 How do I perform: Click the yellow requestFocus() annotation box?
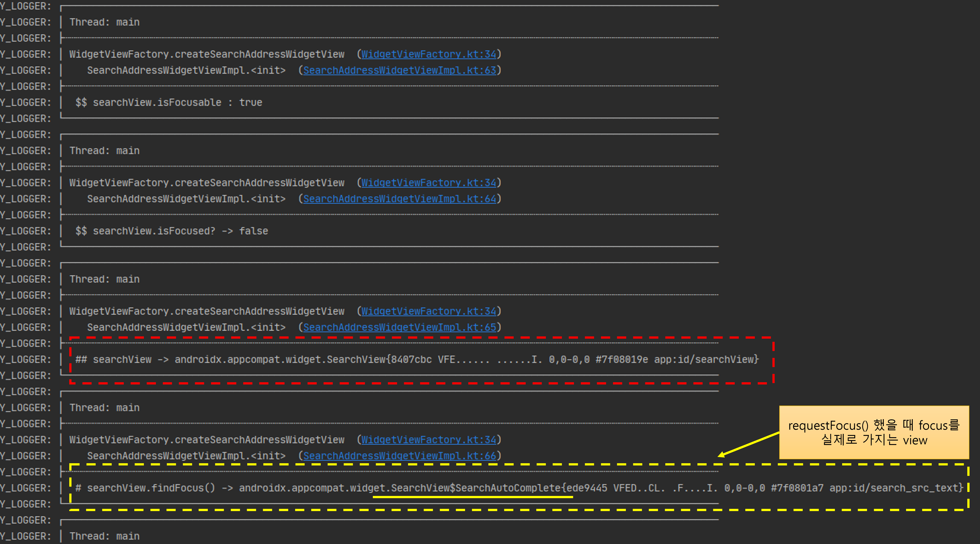[874, 433]
